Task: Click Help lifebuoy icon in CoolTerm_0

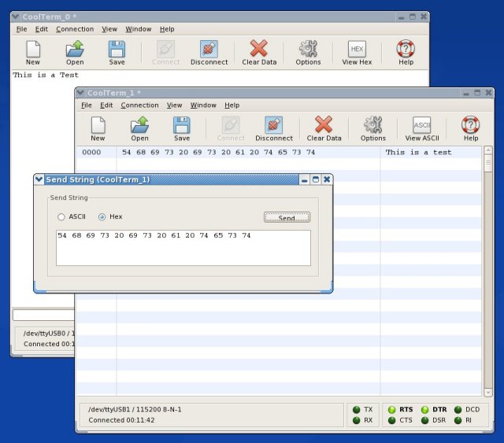Action: pos(406,49)
